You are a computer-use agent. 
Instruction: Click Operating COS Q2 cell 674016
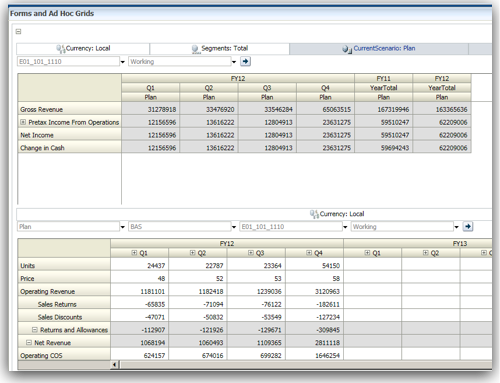(198, 355)
